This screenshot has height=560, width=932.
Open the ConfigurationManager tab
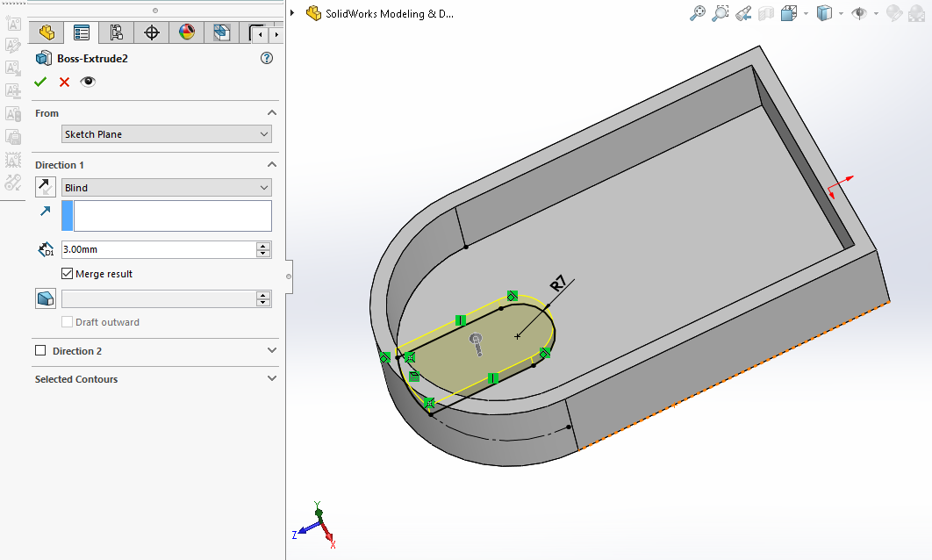coord(116,33)
